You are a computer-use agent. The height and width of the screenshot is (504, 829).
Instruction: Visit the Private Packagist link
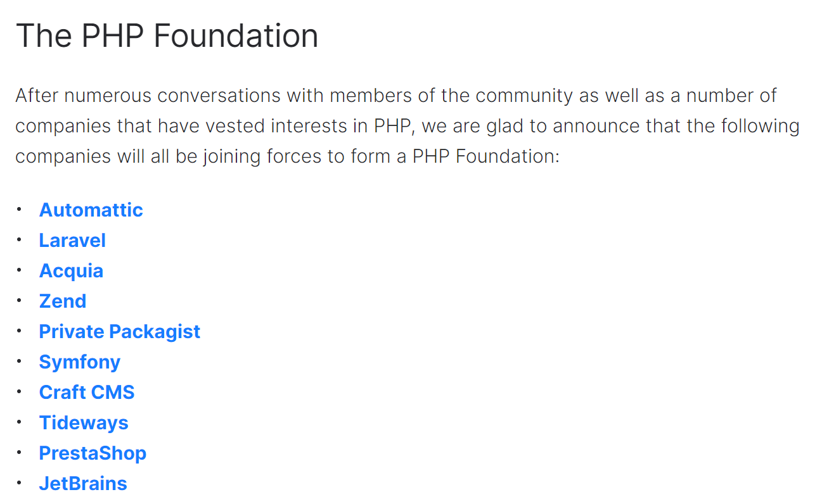pyautogui.click(x=119, y=332)
